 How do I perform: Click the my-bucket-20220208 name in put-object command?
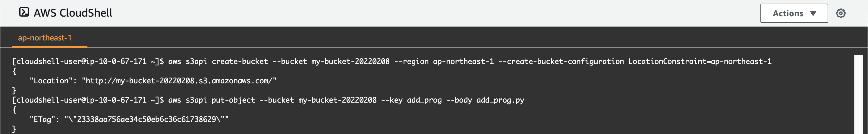click(337, 100)
